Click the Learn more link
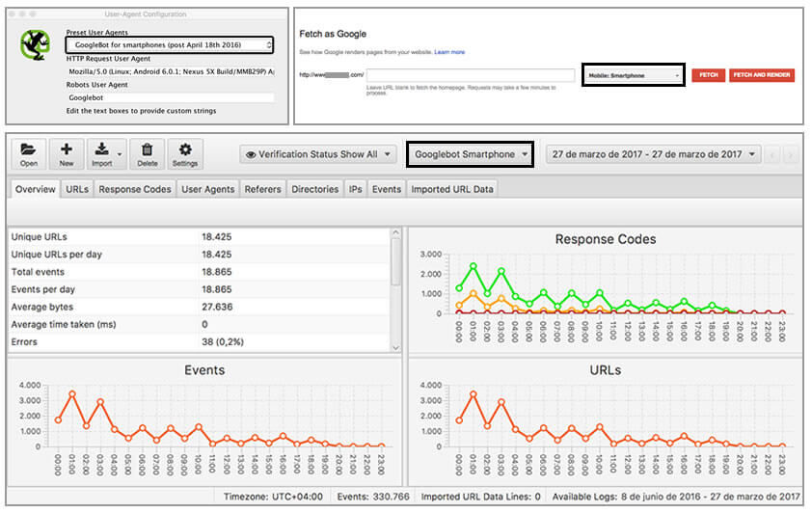This screenshot has width=812, height=513. point(449,52)
